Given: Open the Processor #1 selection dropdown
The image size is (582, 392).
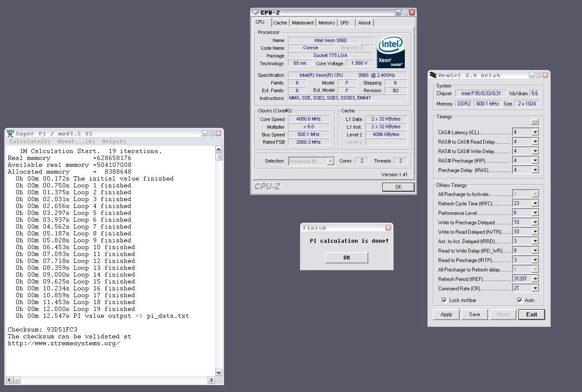Looking at the screenshot, I should (330, 161).
